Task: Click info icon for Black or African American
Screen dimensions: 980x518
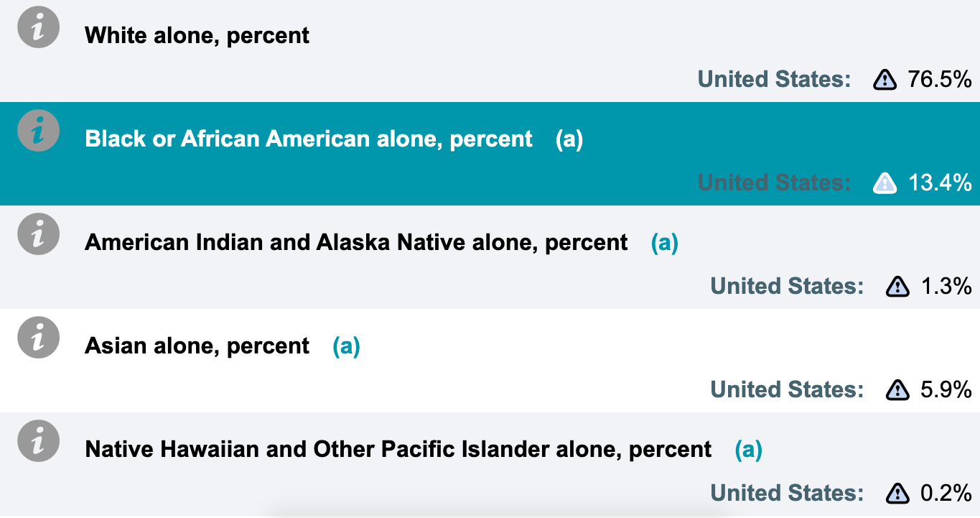Action: click(37, 133)
